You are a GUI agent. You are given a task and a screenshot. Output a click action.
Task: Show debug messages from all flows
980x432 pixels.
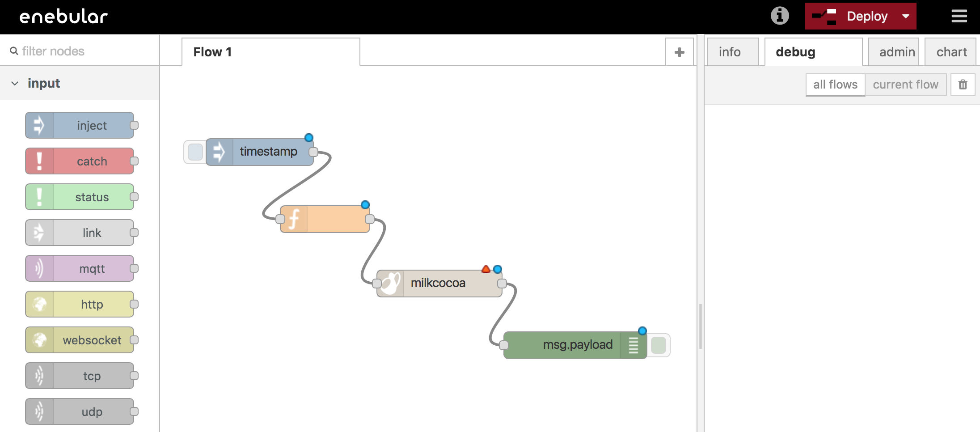point(835,85)
